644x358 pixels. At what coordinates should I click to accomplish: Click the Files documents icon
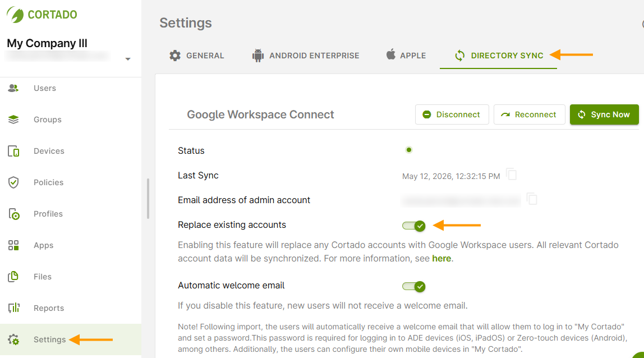pos(13,277)
